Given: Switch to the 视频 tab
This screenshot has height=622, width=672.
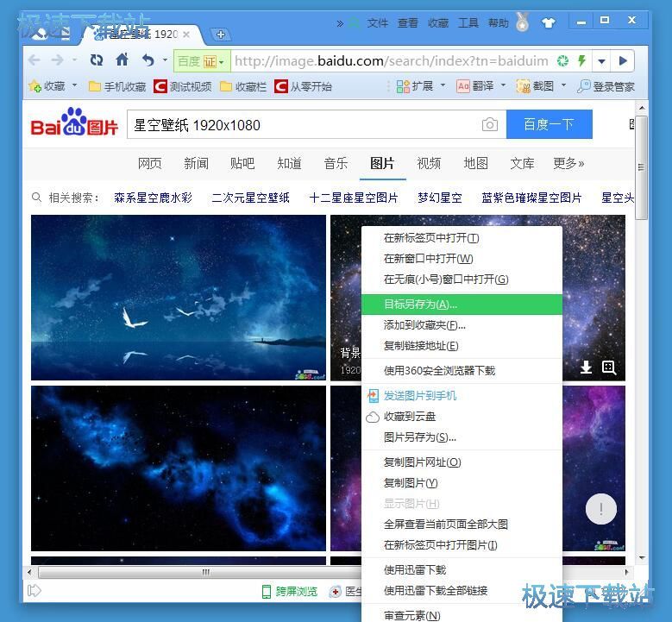Looking at the screenshot, I should [x=429, y=163].
